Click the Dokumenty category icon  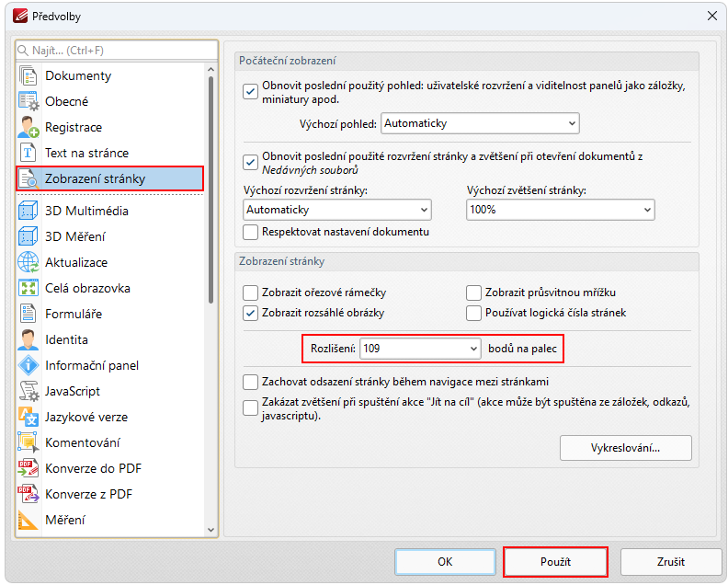[x=28, y=75]
